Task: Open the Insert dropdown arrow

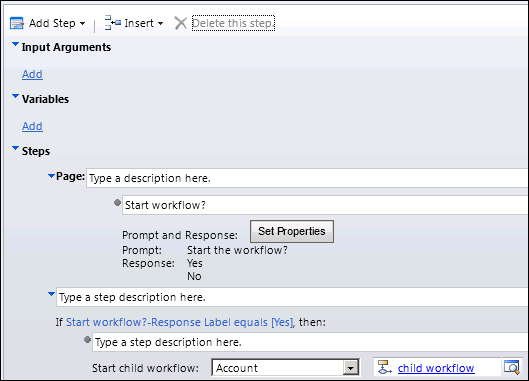Action: tap(161, 24)
